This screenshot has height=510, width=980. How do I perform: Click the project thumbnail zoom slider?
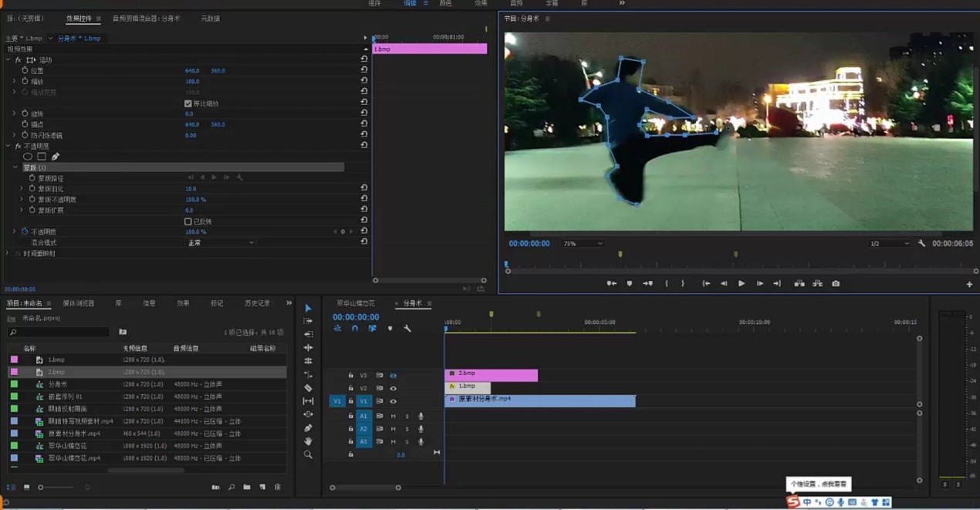(x=42, y=487)
